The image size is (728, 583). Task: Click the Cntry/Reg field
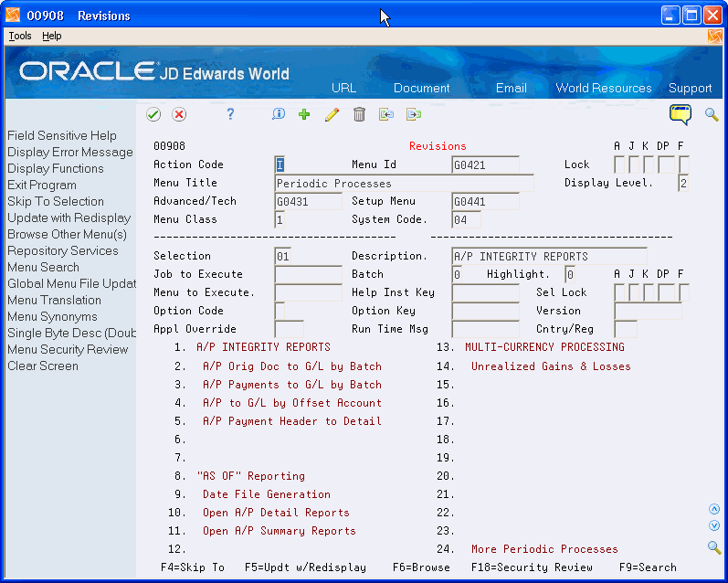tap(626, 329)
